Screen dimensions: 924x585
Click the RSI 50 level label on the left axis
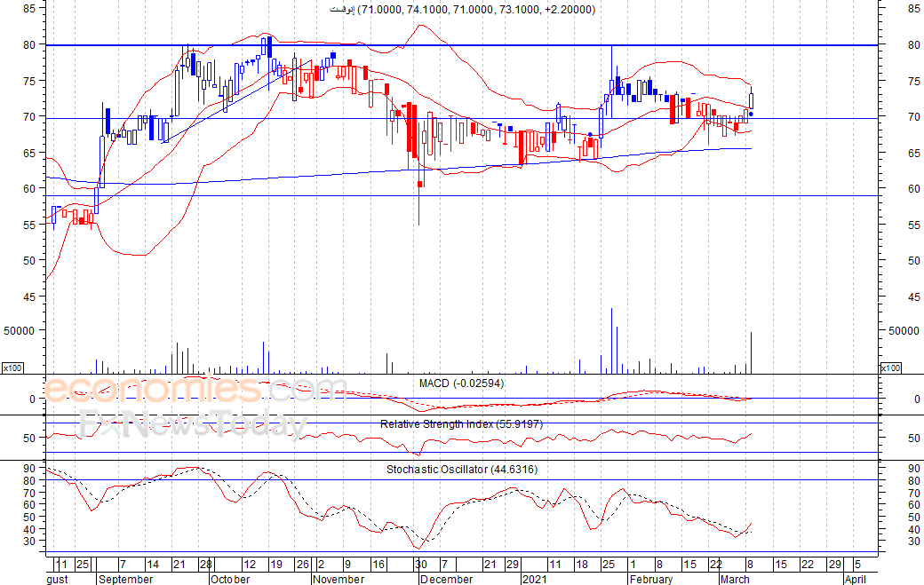[x=29, y=438]
